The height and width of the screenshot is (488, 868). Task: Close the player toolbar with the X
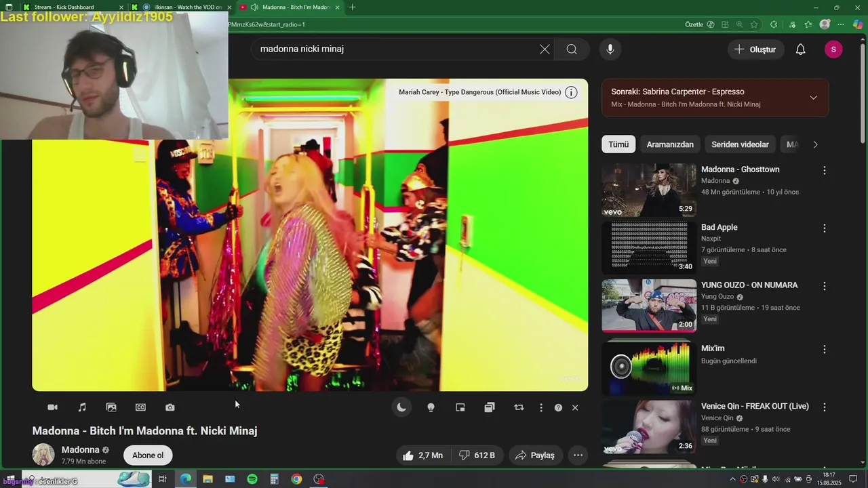tap(575, 407)
